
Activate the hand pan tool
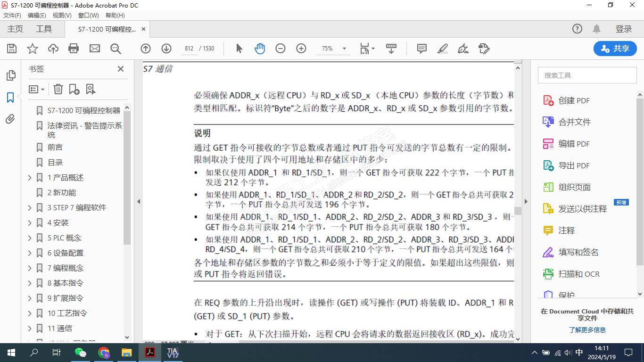(260, 49)
